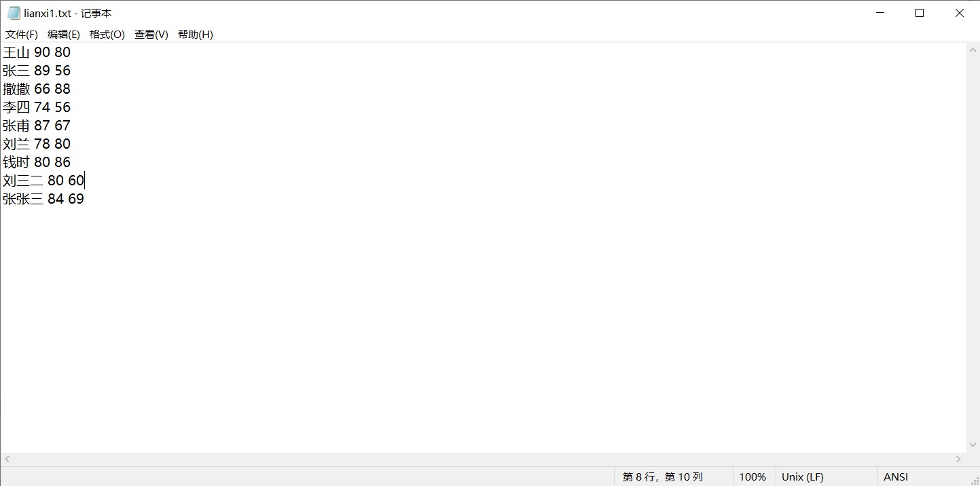Screen dimensions: 980x486
Task: Open the 文件(F) menu
Action: pos(22,35)
